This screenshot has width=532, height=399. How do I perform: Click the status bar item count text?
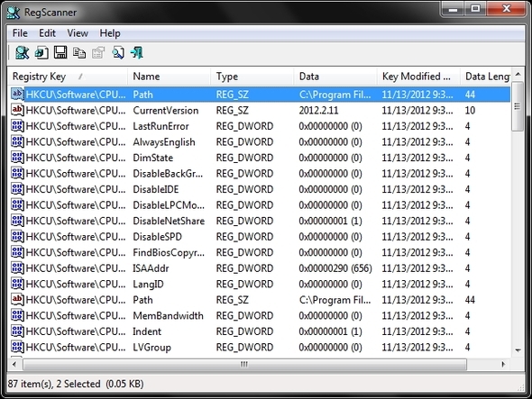76,384
